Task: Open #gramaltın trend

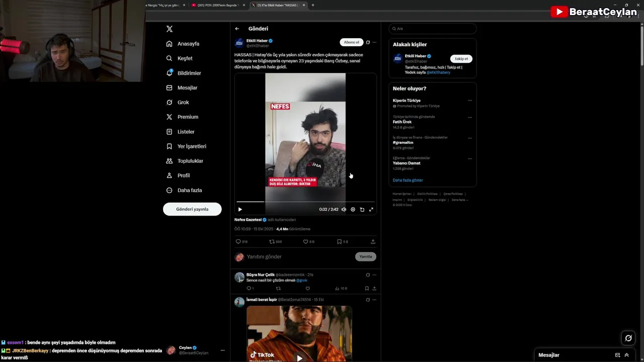Action: [x=403, y=142]
